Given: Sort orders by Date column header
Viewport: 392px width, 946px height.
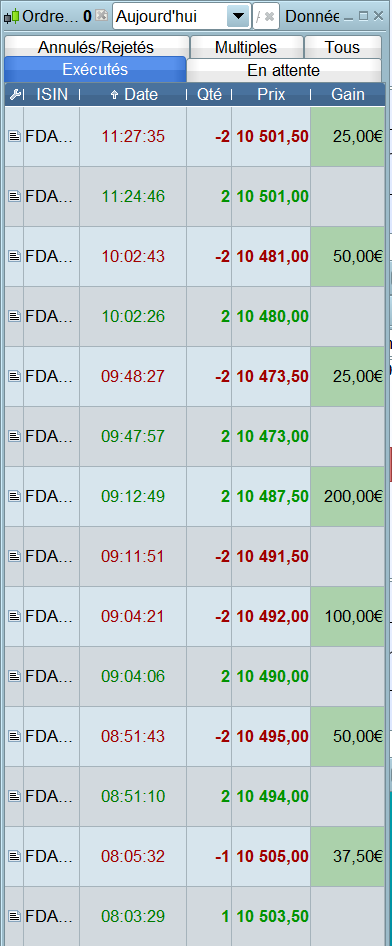Looking at the screenshot, I should (134, 94).
